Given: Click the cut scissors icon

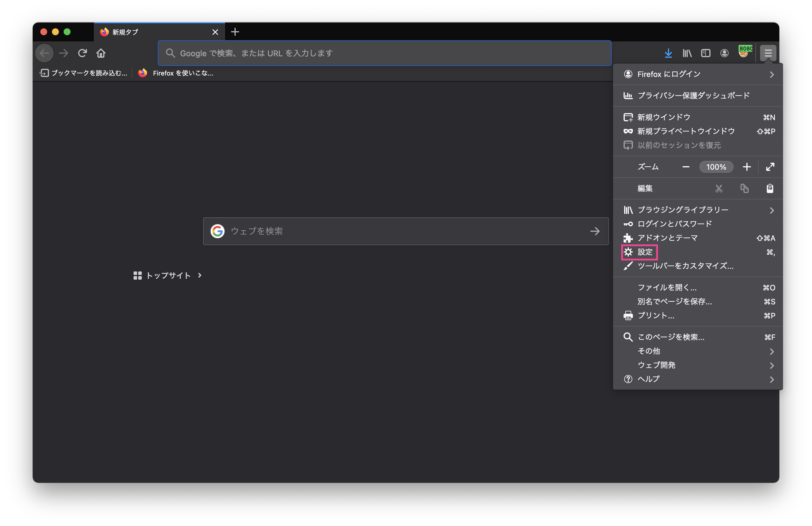Looking at the screenshot, I should pos(718,188).
